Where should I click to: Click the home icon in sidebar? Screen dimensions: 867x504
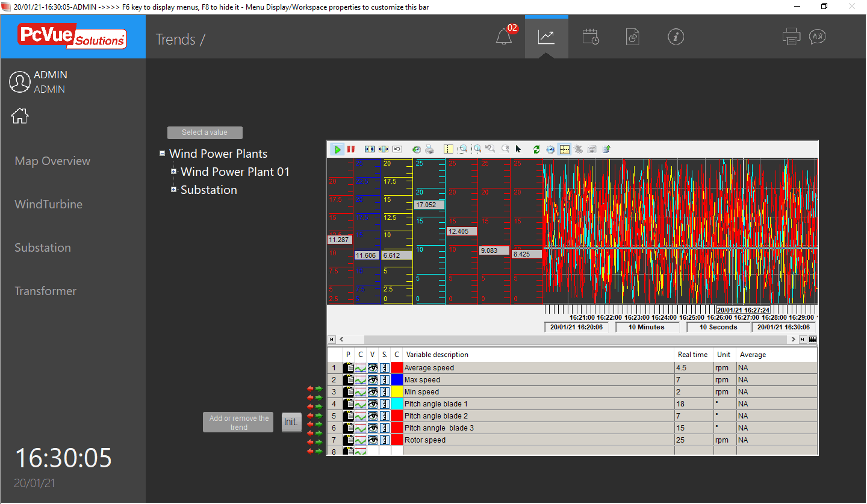(20, 116)
